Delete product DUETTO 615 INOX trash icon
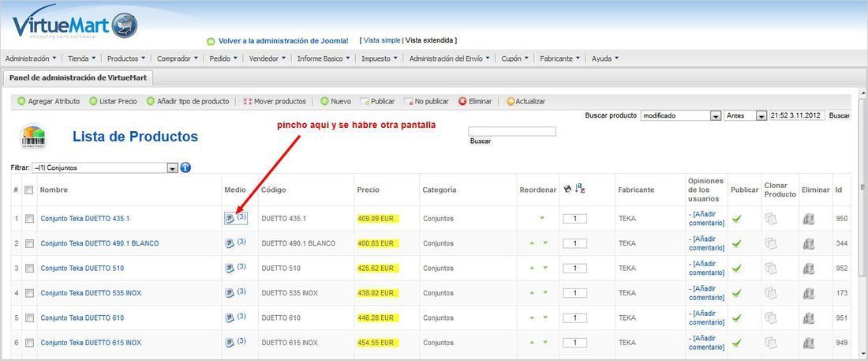This screenshot has width=868, height=361. click(809, 343)
